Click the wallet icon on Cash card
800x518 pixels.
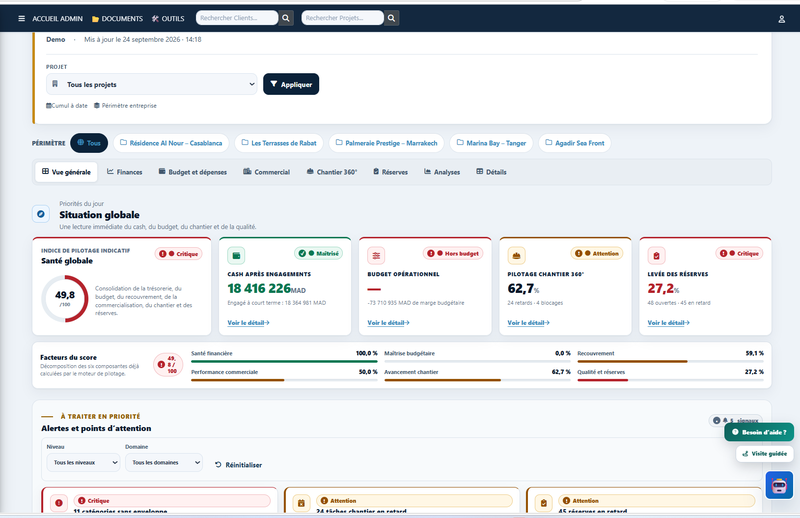236,255
